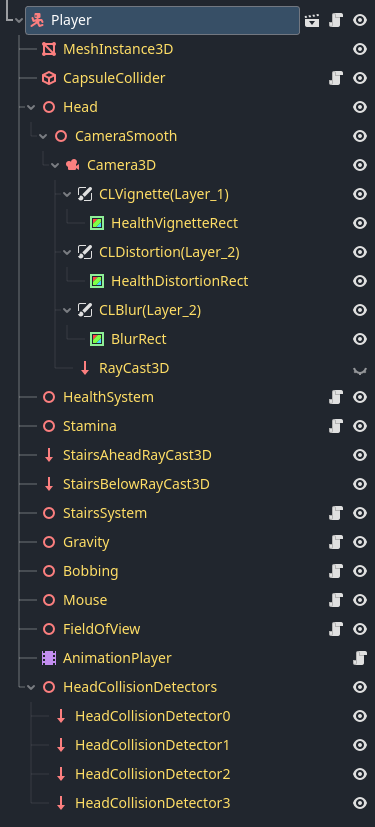Screen dimensions: 375x827
Task: Collapse the CameraSmooth node
Action: pos(43,137)
